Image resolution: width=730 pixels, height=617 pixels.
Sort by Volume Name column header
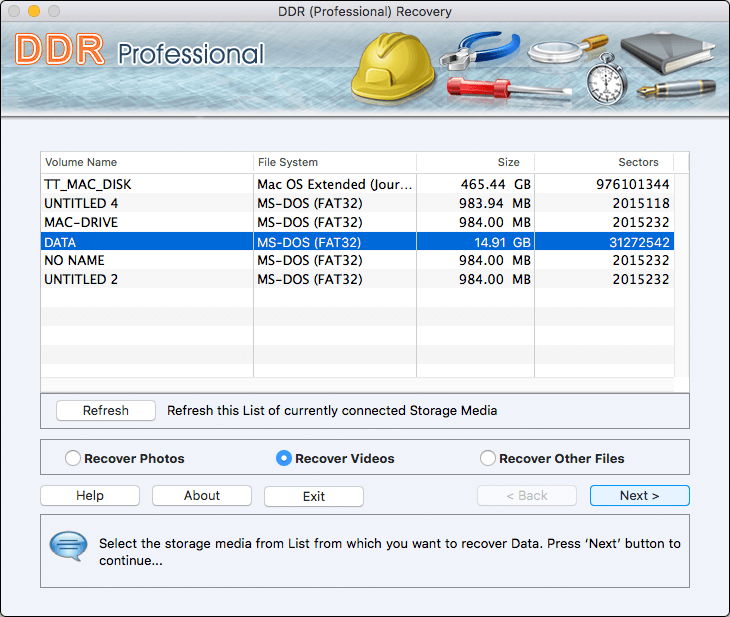click(x=147, y=163)
